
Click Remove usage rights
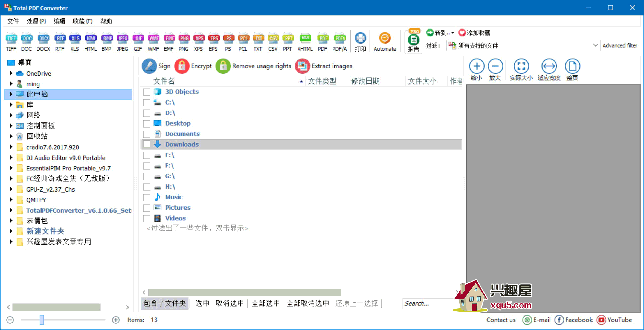tap(253, 66)
